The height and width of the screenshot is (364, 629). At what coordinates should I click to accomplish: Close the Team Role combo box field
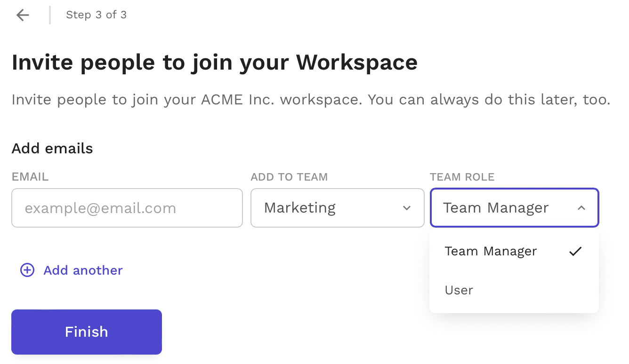pyautogui.click(x=514, y=208)
